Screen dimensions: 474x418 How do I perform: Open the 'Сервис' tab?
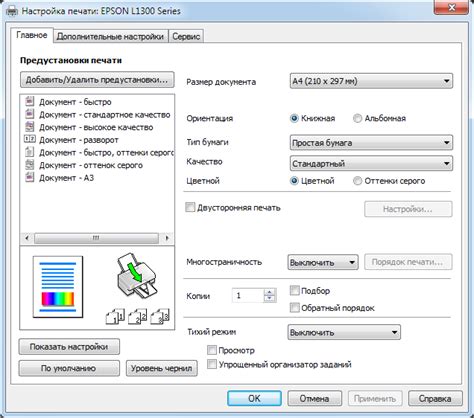(x=186, y=36)
